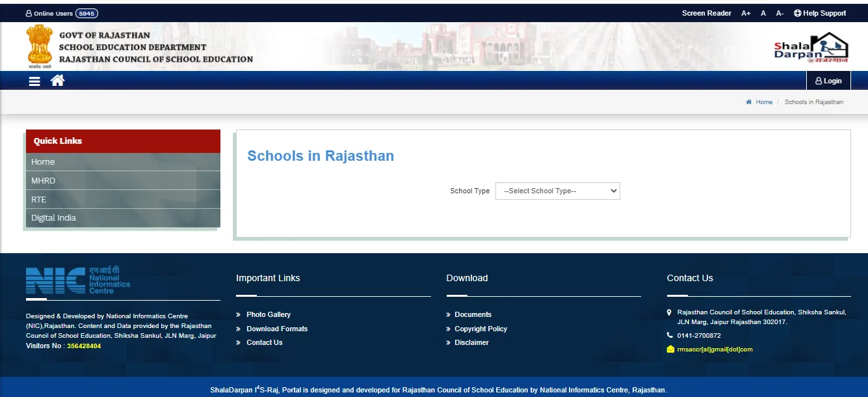
Task: Open Home in breadcrumb
Action: click(x=764, y=102)
